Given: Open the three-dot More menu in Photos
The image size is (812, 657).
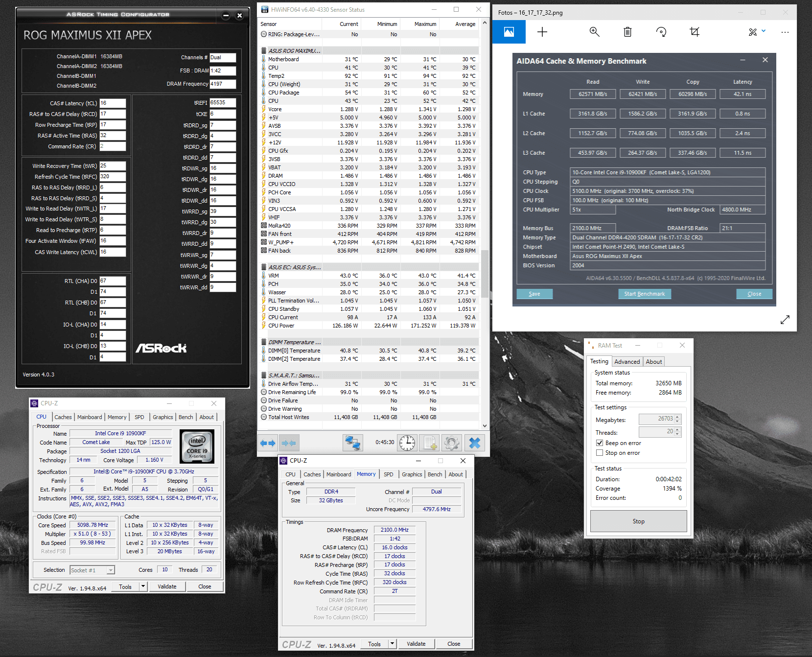Looking at the screenshot, I should click(785, 32).
